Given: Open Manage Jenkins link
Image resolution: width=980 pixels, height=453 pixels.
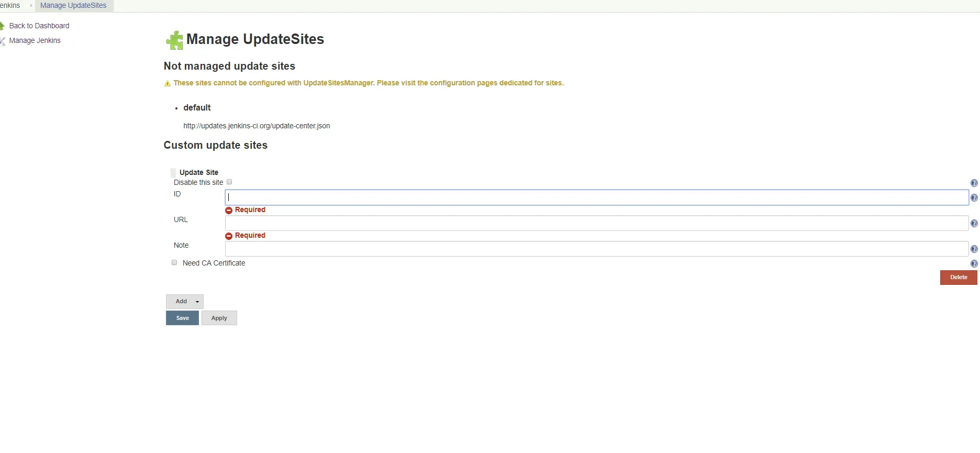Looking at the screenshot, I should coord(35,40).
